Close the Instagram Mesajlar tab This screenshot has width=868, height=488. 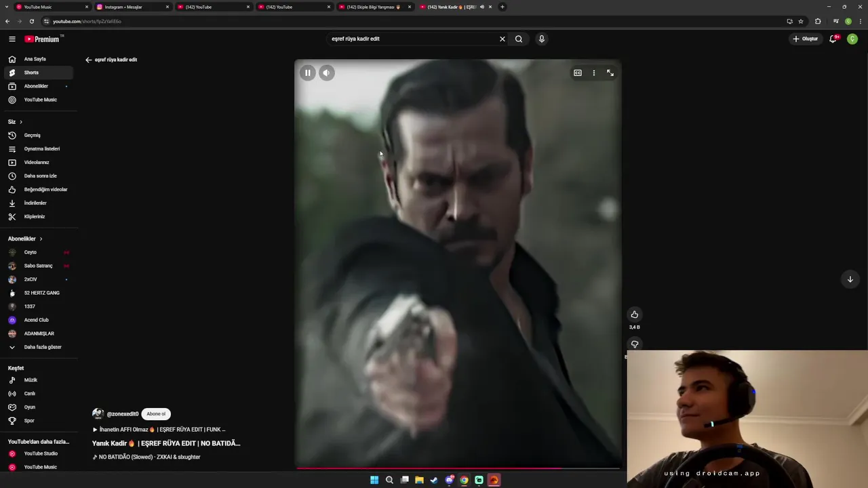click(x=167, y=7)
